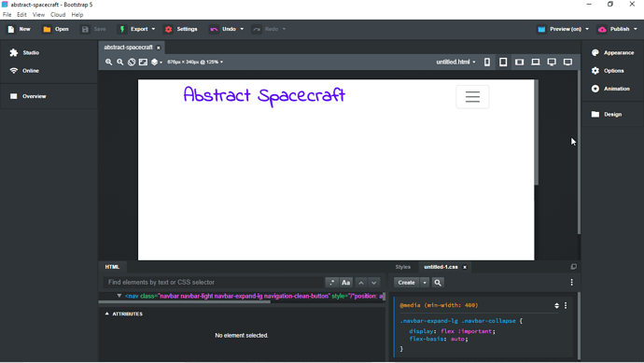Toggle the hamburger navbar menu in the preview
The height and width of the screenshot is (363, 644).
click(472, 96)
